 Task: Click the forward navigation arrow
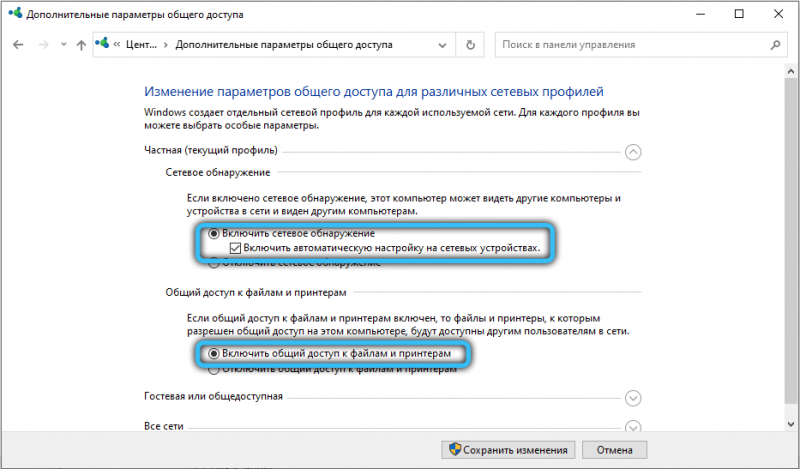click(x=44, y=45)
